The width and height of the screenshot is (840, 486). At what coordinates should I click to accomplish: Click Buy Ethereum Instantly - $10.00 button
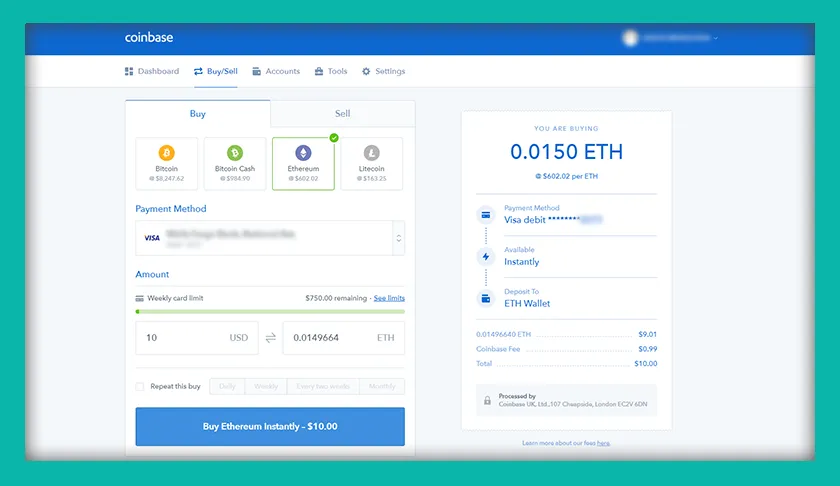coord(270,427)
